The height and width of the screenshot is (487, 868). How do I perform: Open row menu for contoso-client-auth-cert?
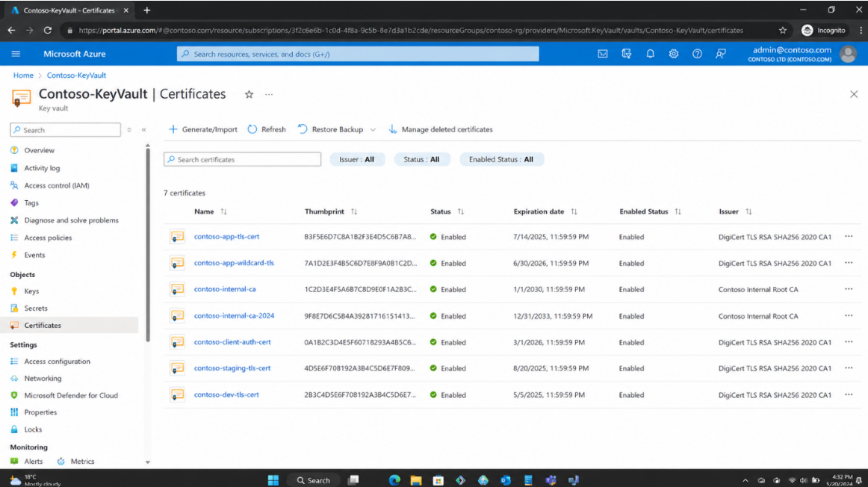coord(849,342)
